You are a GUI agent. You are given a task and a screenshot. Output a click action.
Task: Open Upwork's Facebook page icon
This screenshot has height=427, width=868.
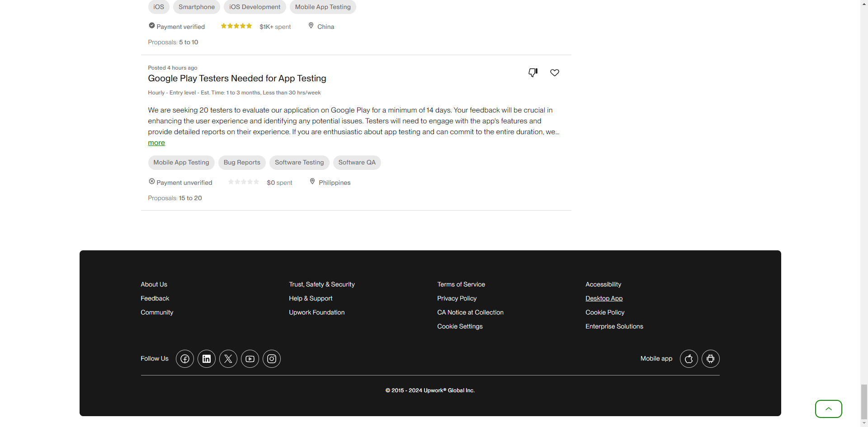coord(185,359)
